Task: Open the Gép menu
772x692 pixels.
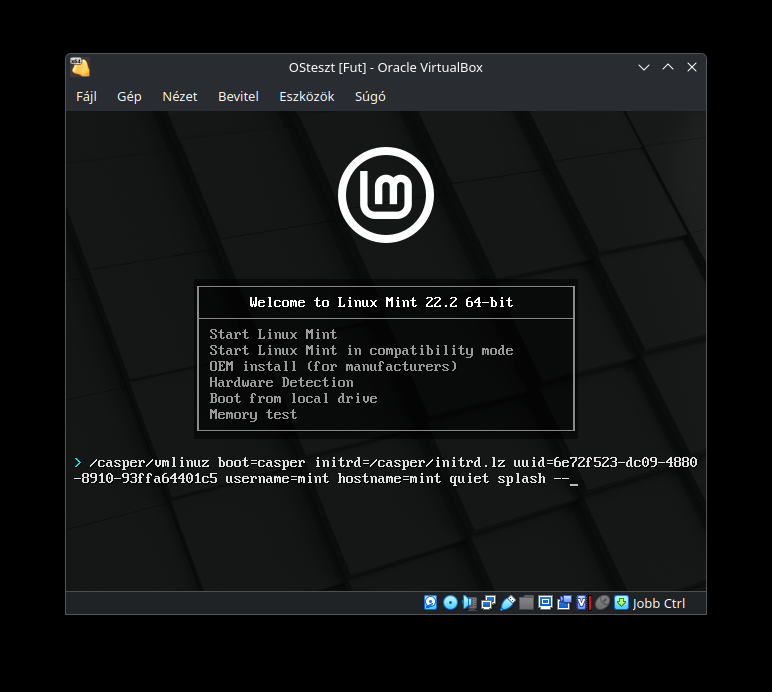Action: [129, 96]
